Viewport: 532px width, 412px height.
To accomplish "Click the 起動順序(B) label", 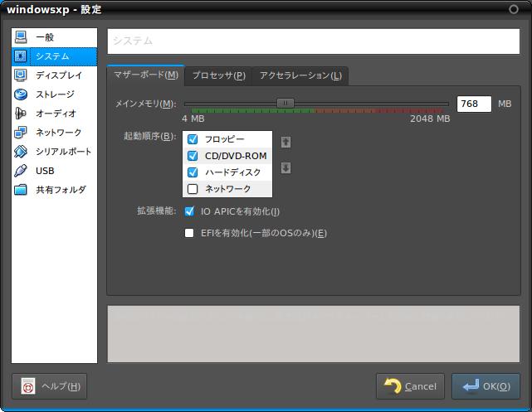I will click(x=150, y=136).
